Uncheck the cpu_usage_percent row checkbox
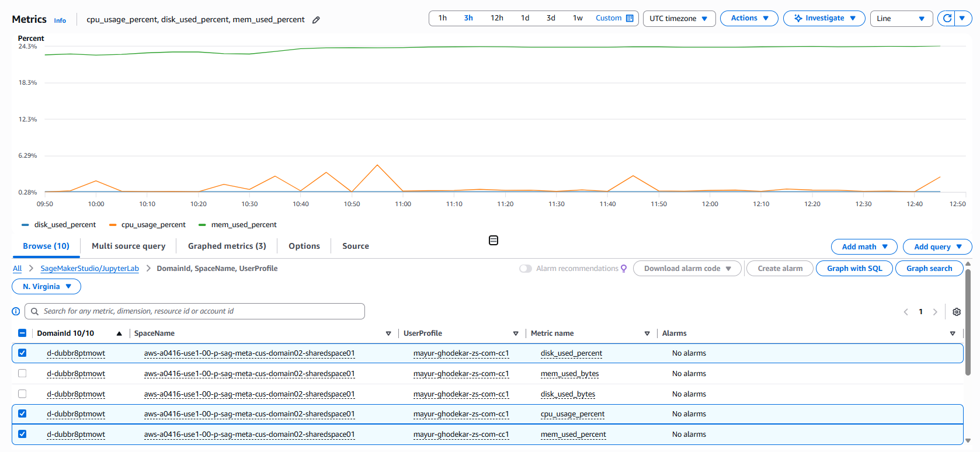 [x=22, y=413]
